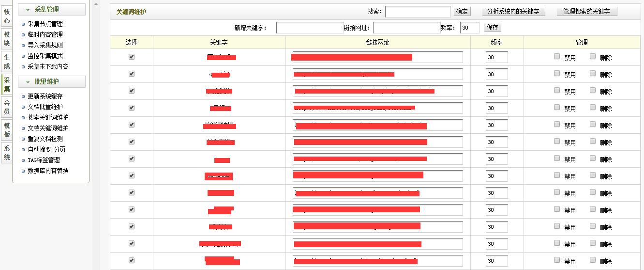
Task: Focus the link URL field in the first keyword row
Action: [378, 57]
